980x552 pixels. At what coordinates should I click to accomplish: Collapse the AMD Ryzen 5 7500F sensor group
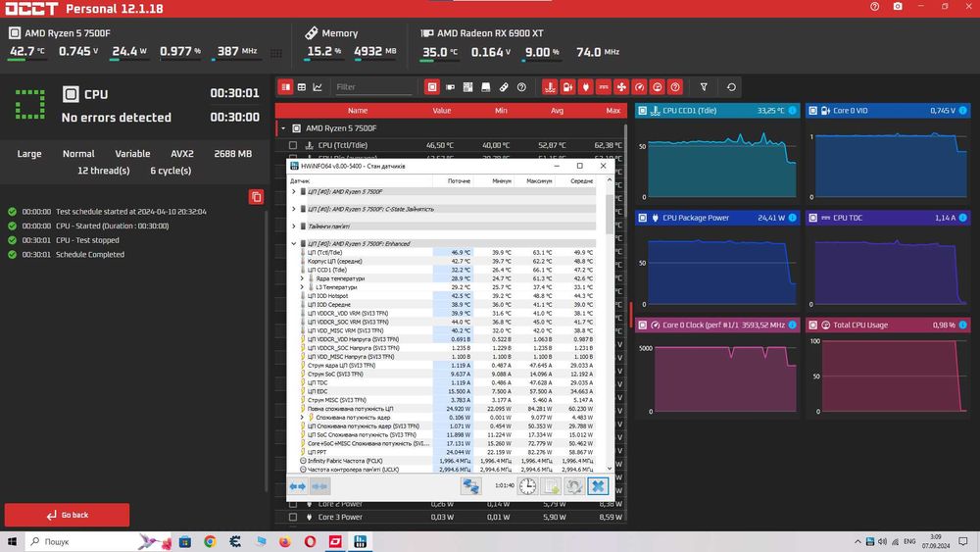(x=283, y=128)
